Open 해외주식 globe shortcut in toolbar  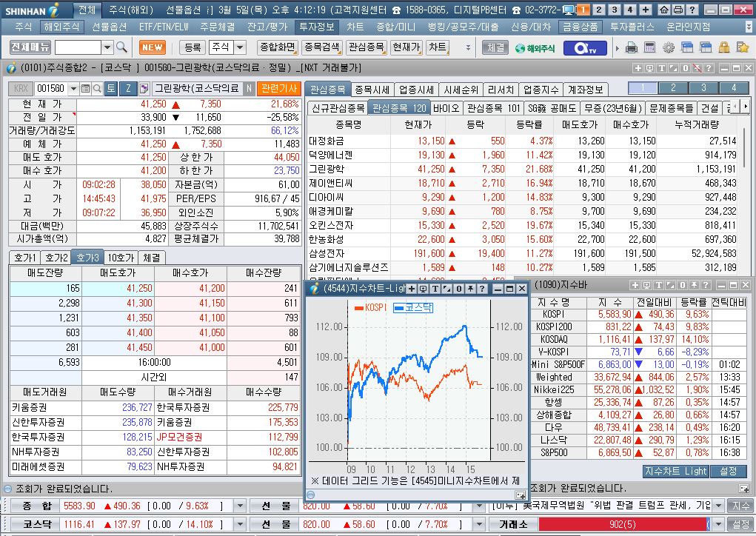coord(535,48)
